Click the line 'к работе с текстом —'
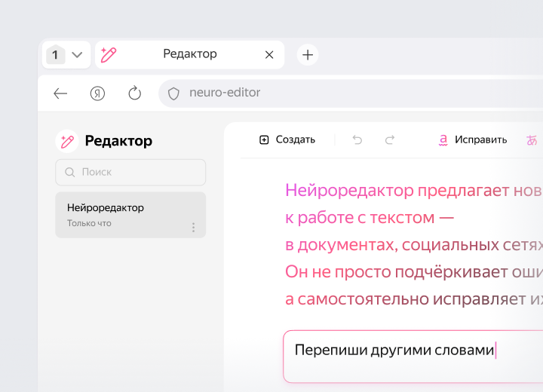Image resolution: width=543 pixels, height=392 pixels. [370, 218]
